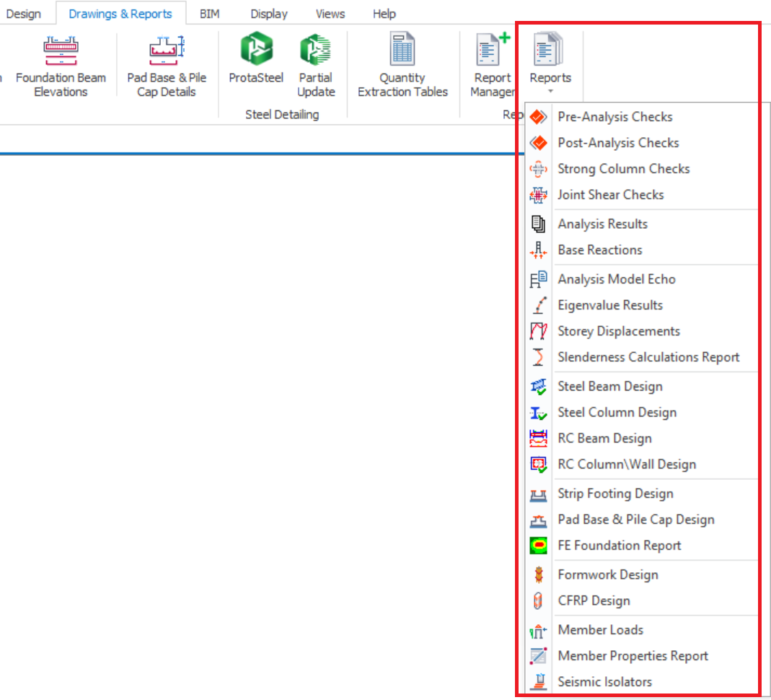The width and height of the screenshot is (771, 700).
Task: Click the ProtaSteel icon
Action: [256, 50]
